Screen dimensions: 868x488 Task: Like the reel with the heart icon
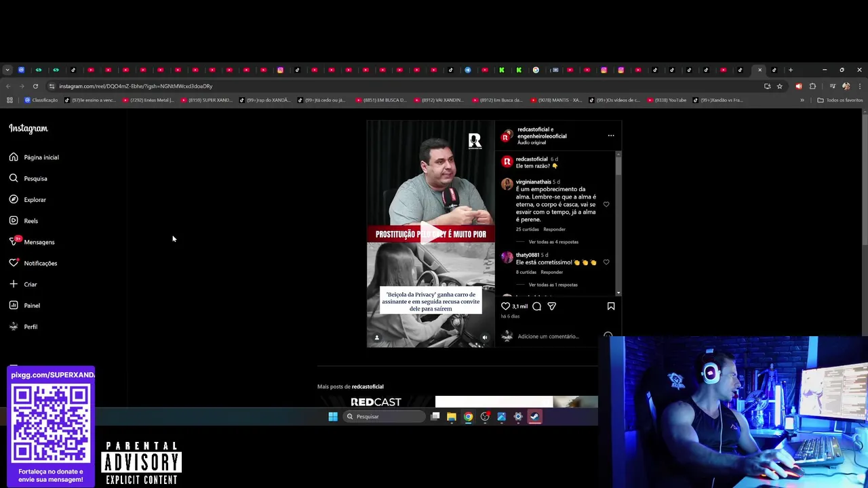pyautogui.click(x=505, y=306)
